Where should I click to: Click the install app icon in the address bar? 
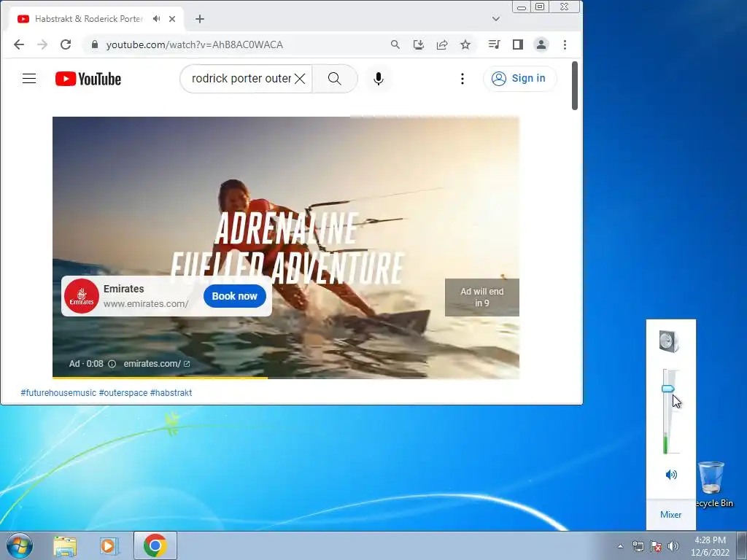pyautogui.click(x=418, y=44)
